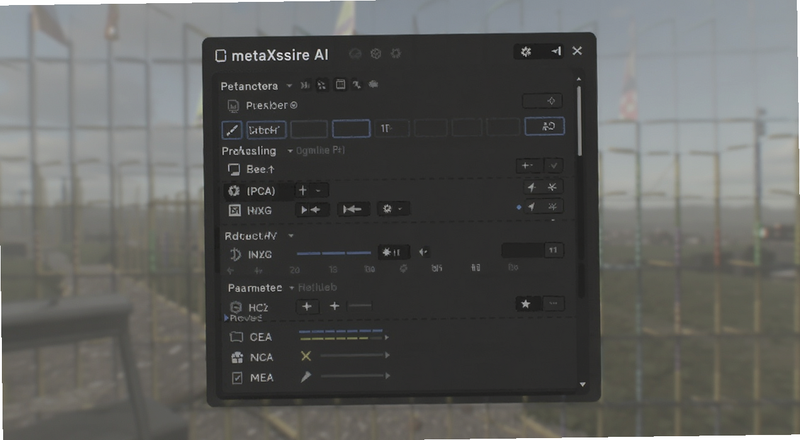Click the boxed plus button in HCZ row
800x440 pixels.
click(x=307, y=306)
